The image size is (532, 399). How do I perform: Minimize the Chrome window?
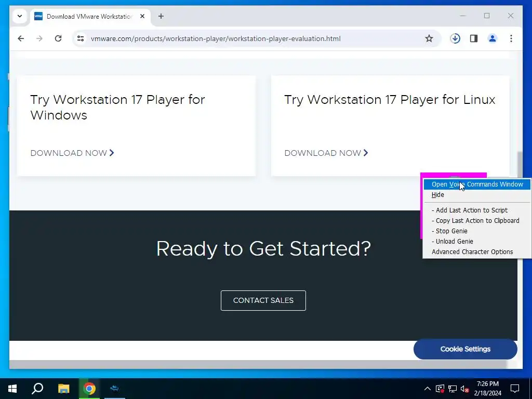point(463,16)
